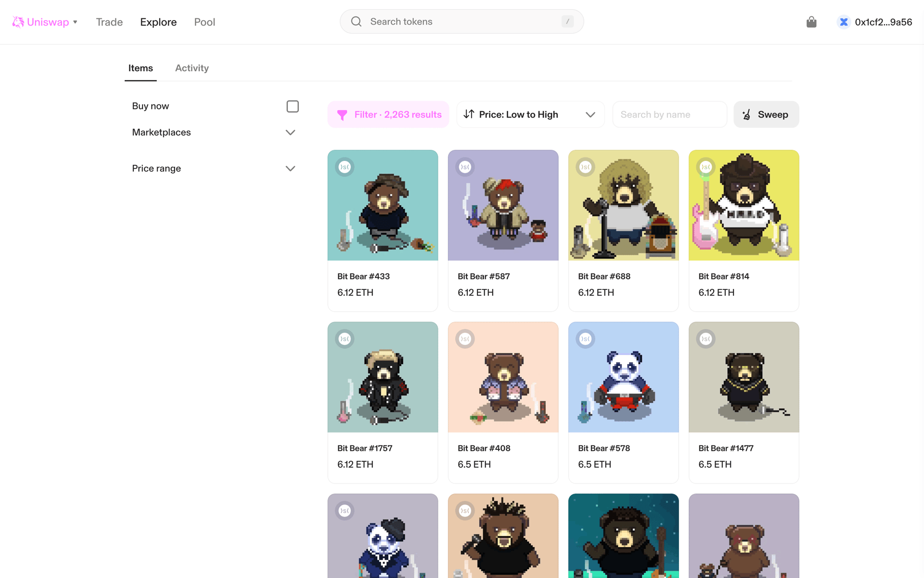Open the Bit Bear #814 artwork
924x578 pixels.
pyautogui.click(x=744, y=205)
